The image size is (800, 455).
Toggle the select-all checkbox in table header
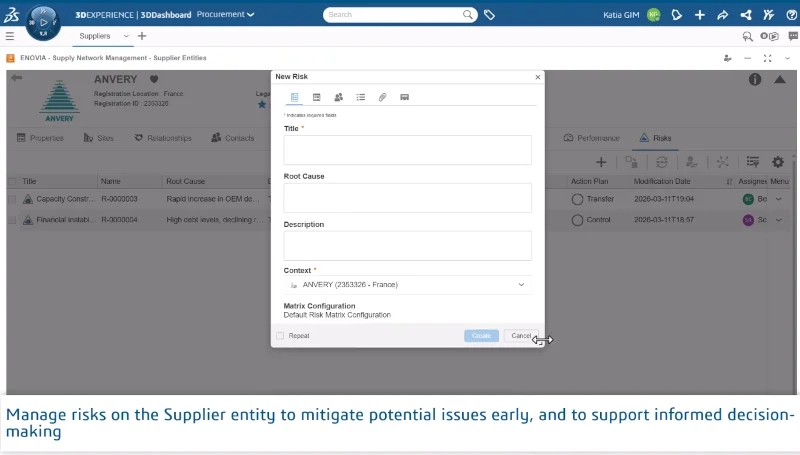12,182
